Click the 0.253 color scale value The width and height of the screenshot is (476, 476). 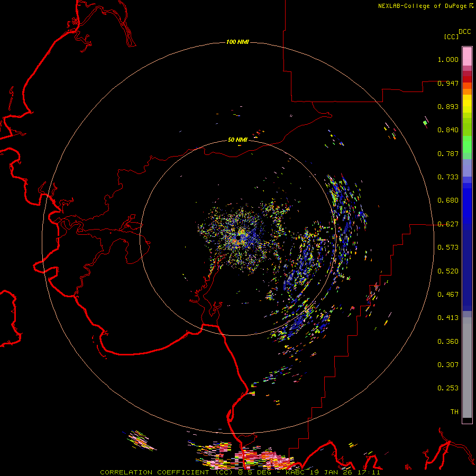[x=448, y=388]
